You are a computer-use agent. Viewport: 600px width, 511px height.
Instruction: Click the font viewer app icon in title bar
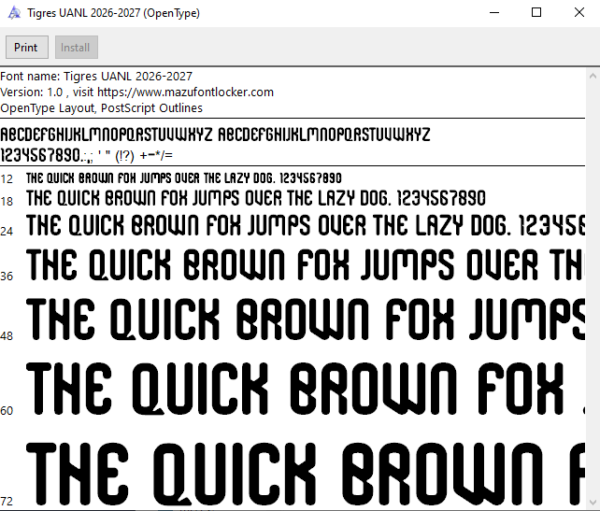(14, 13)
